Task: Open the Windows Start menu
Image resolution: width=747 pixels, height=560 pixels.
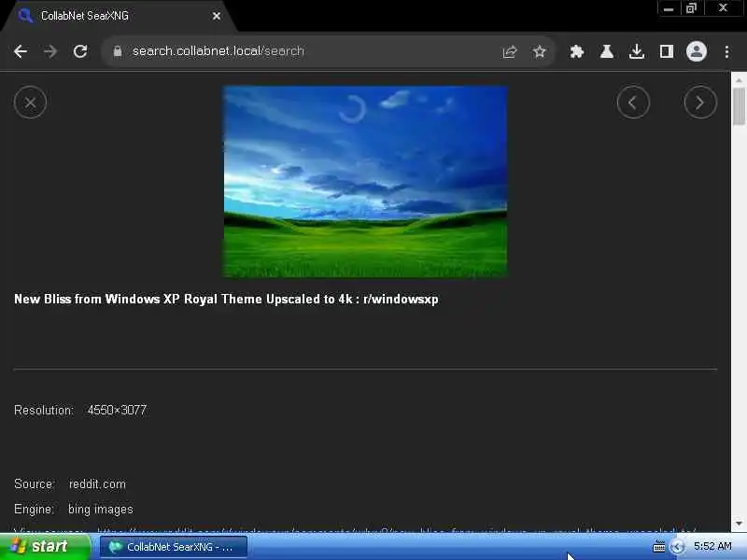Action: pyautogui.click(x=45, y=546)
